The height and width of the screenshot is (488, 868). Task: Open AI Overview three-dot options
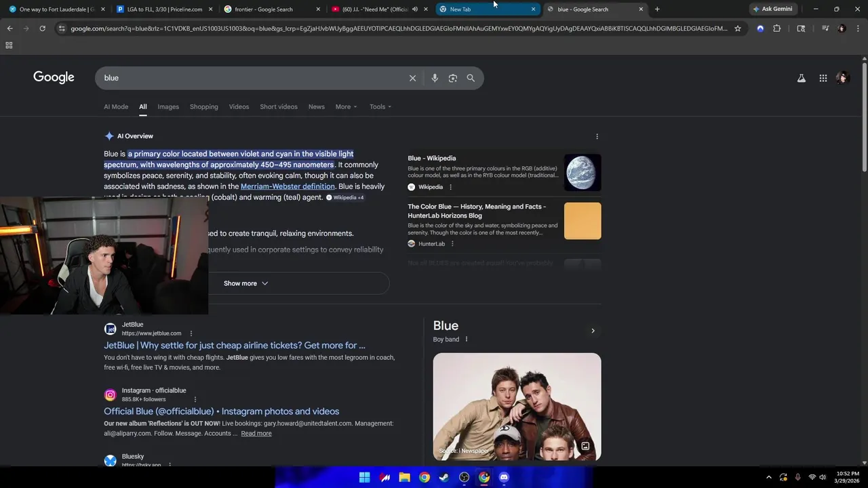click(597, 136)
